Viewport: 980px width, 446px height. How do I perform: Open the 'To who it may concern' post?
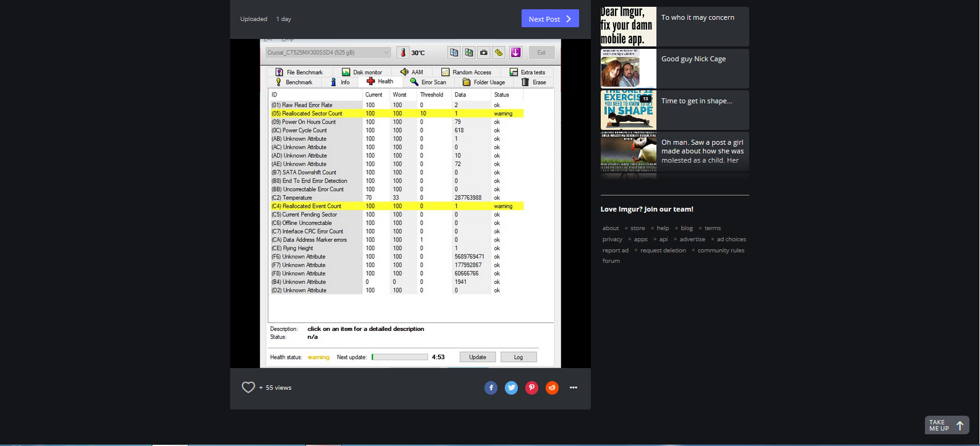[x=674, y=27]
